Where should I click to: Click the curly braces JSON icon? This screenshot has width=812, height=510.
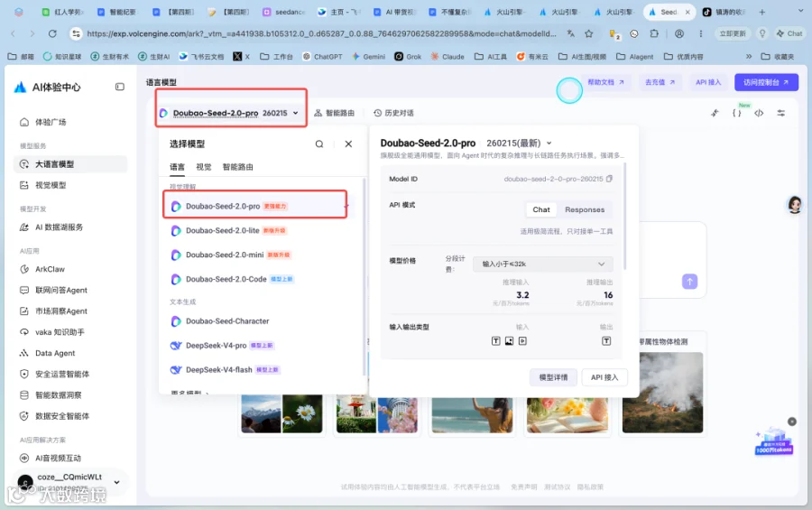click(x=736, y=113)
